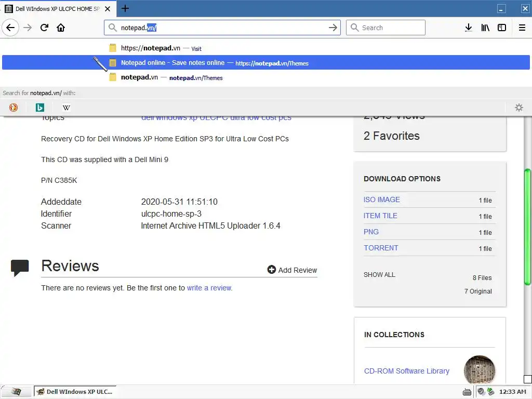The image size is (532, 399).
Task: Click SHOW ALL download files
Action: point(379,274)
